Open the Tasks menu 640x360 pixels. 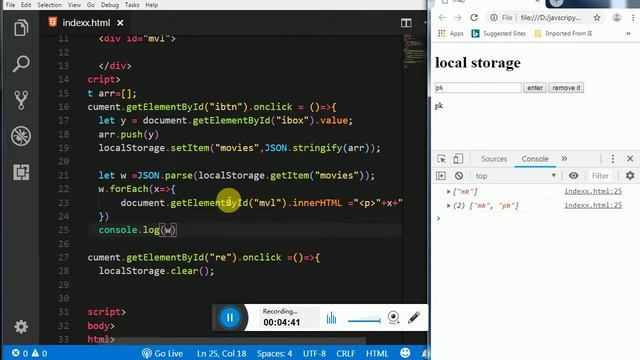click(132, 5)
